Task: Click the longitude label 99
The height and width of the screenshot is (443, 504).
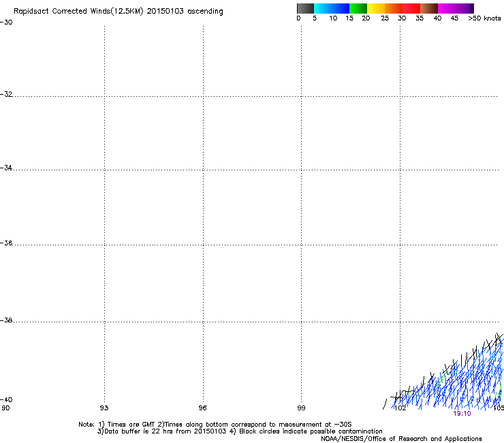Action: [x=301, y=408]
